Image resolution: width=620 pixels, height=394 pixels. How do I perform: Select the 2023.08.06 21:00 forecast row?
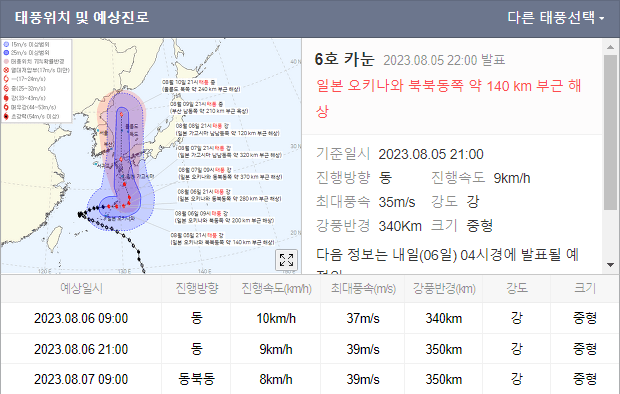tap(310, 349)
